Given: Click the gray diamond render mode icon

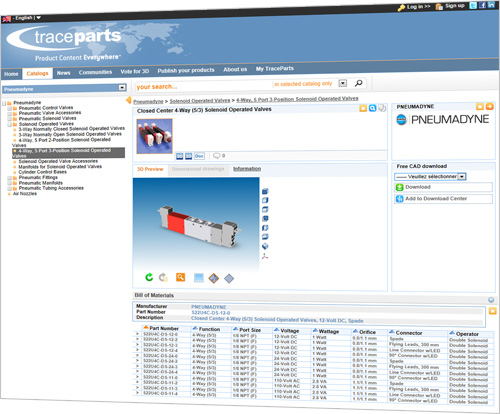Looking at the screenshot, I should click(229, 278).
